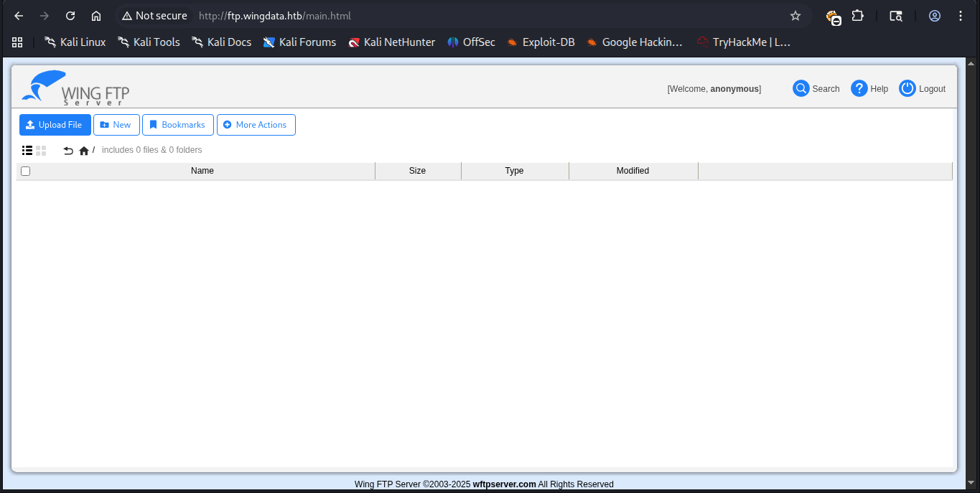The image size is (980, 493).
Task: Open the TryHackMe bookmark
Action: [x=744, y=42]
